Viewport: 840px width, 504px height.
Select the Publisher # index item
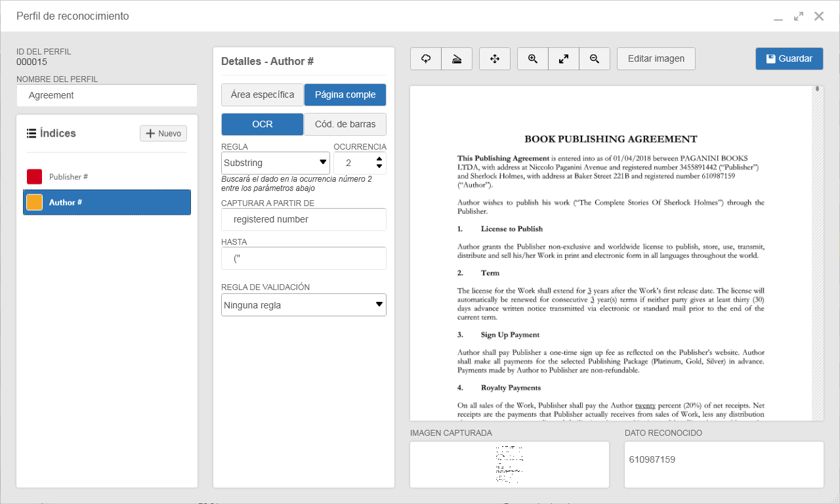click(107, 177)
